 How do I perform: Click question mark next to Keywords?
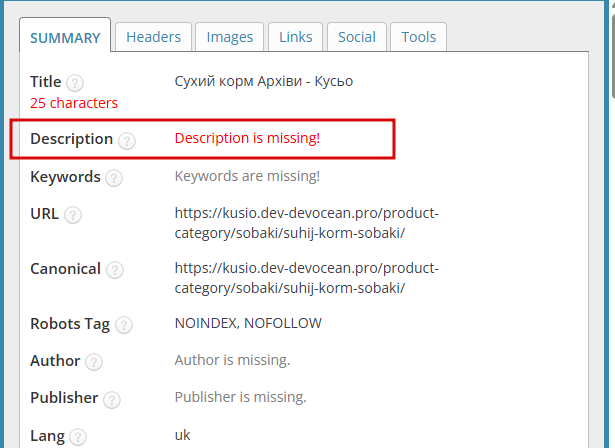click(114, 178)
